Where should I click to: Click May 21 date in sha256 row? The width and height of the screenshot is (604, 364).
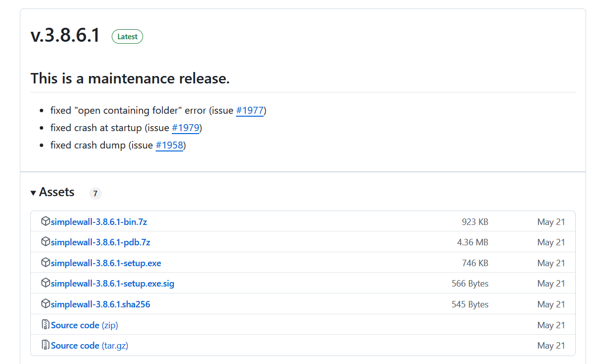pyautogui.click(x=551, y=304)
